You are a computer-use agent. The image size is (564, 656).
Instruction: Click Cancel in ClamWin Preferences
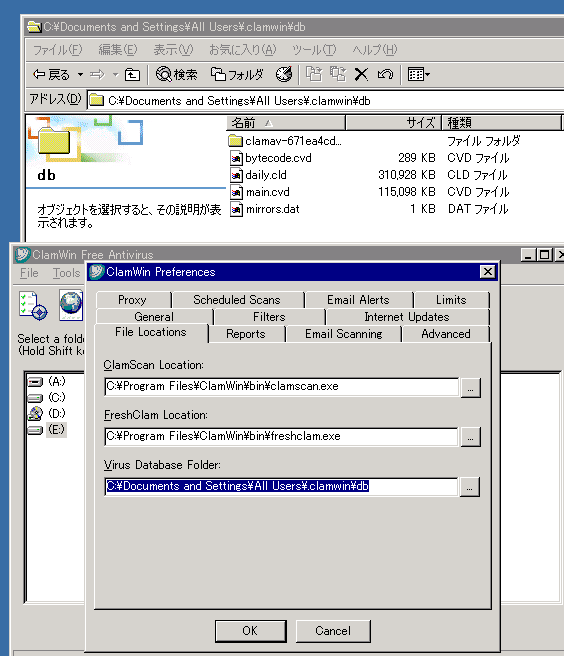pos(333,631)
